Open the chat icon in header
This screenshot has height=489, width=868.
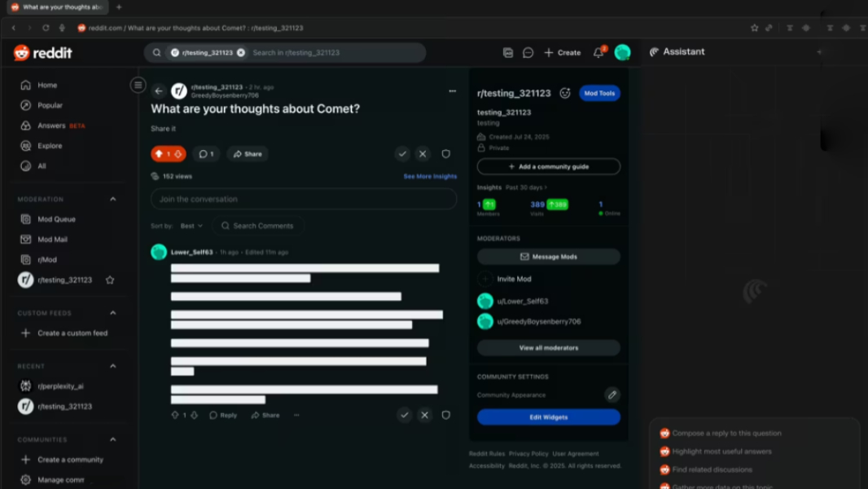tap(528, 53)
